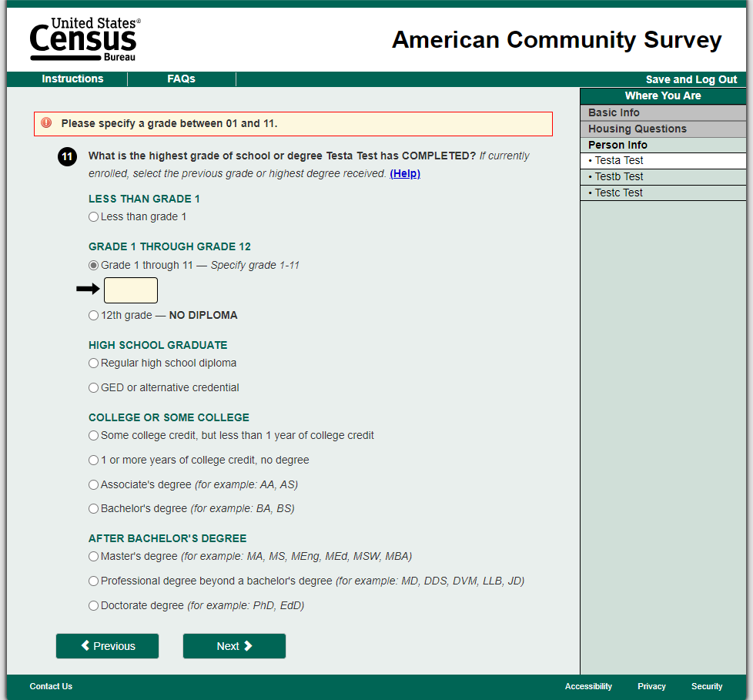The height and width of the screenshot is (700, 753).
Task: Select 'Regular high school diploma' option
Action: (x=94, y=363)
